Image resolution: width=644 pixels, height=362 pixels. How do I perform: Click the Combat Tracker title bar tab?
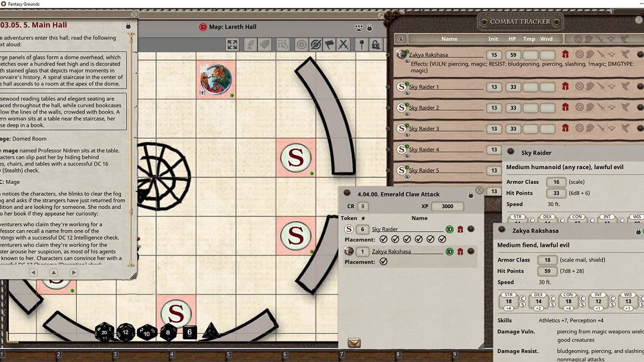pos(520,22)
